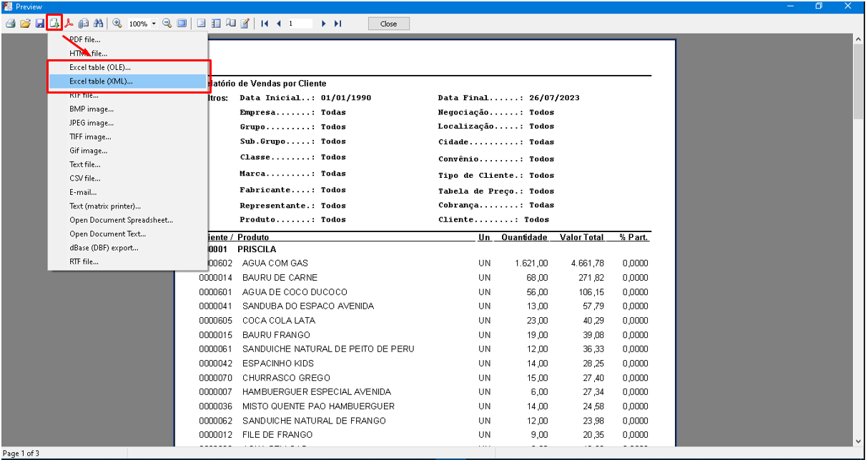
Task: Click the quantity value '1.621,00'
Action: (531, 264)
